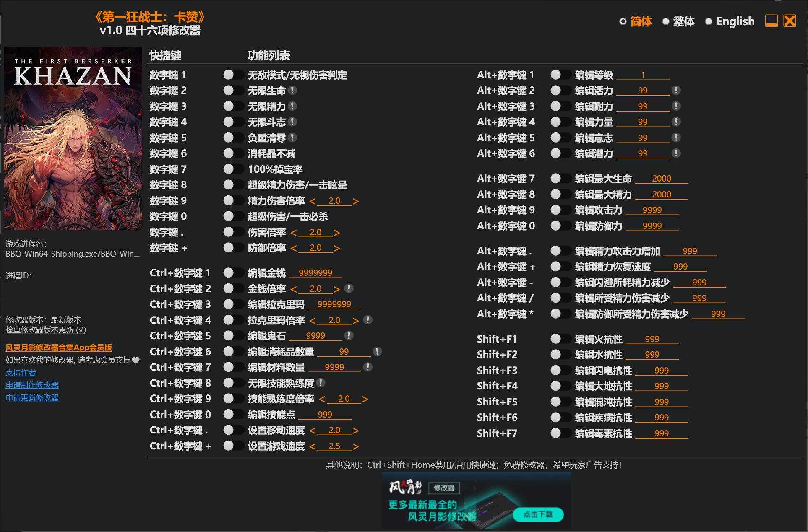Decrease 伤害倍率 with left arrow
The image size is (808, 532).
pos(293,233)
